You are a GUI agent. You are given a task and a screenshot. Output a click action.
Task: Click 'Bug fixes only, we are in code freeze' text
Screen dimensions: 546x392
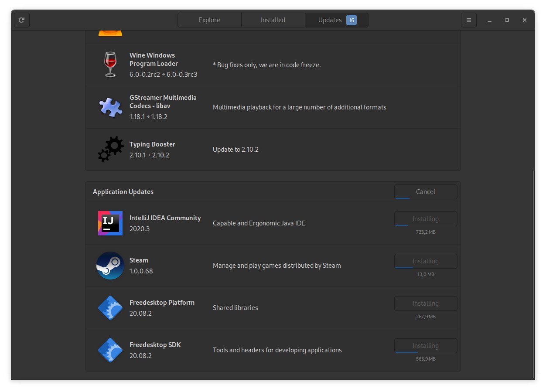(x=267, y=65)
